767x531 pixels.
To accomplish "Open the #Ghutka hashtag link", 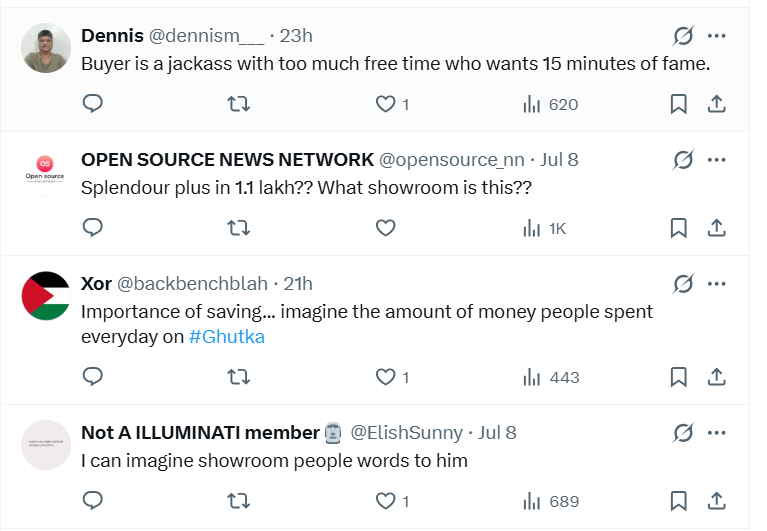I will click(x=227, y=337).
